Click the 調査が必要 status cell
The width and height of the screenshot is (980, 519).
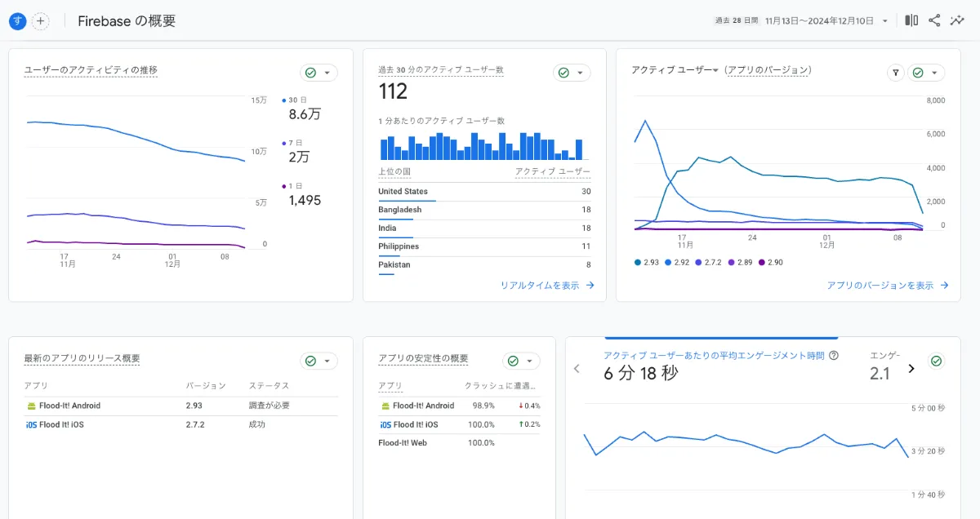point(269,406)
